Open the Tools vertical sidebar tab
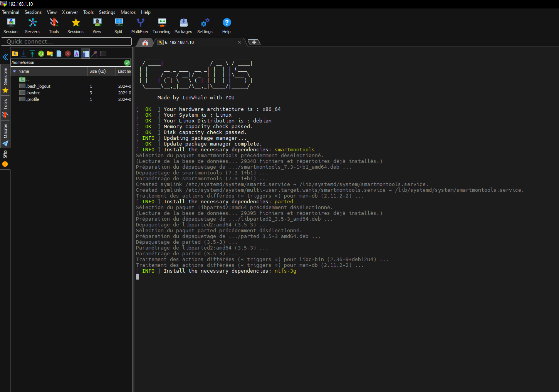Screen dimensions: 559x392 [x=5, y=108]
